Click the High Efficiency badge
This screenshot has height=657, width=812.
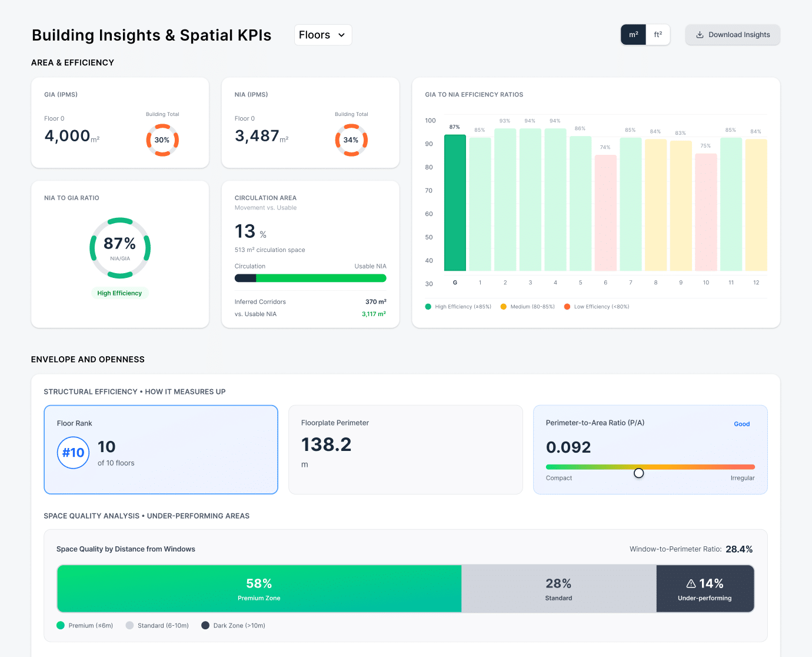coord(119,293)
